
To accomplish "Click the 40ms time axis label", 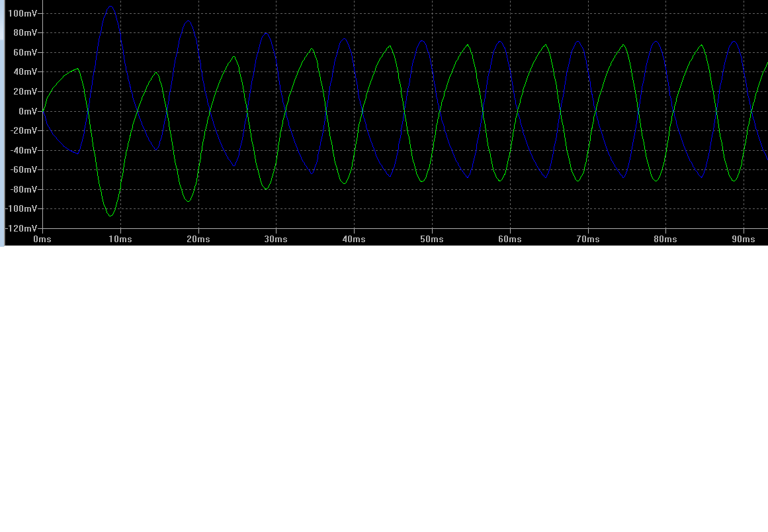I will coord(354,239).
